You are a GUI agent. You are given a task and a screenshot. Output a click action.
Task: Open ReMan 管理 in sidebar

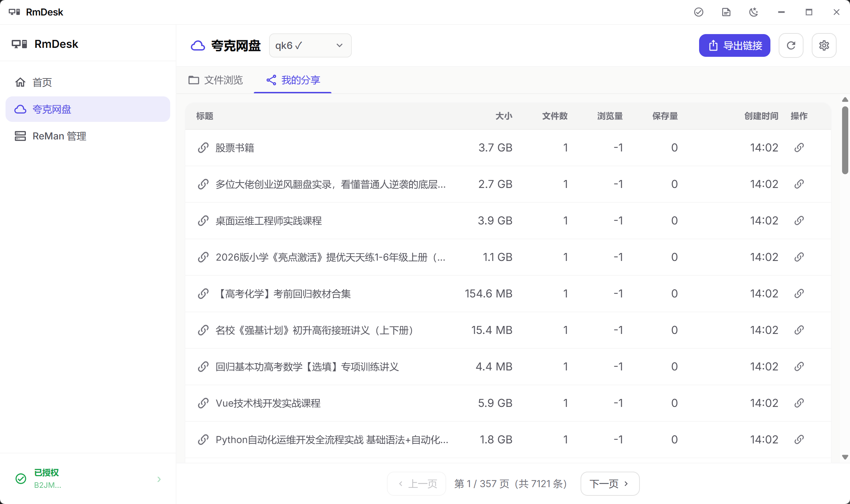coord(88,136)
